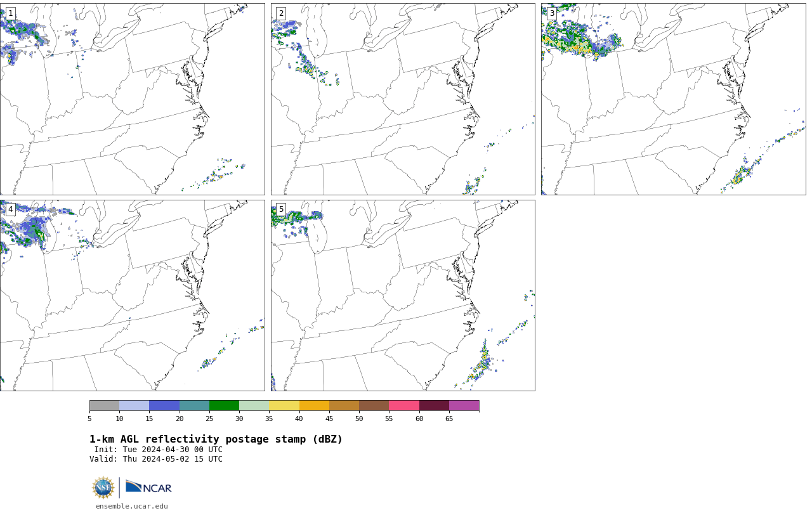Click the colorbar tick label 65
Screen dimensions: 812x513
click(449, 419)
